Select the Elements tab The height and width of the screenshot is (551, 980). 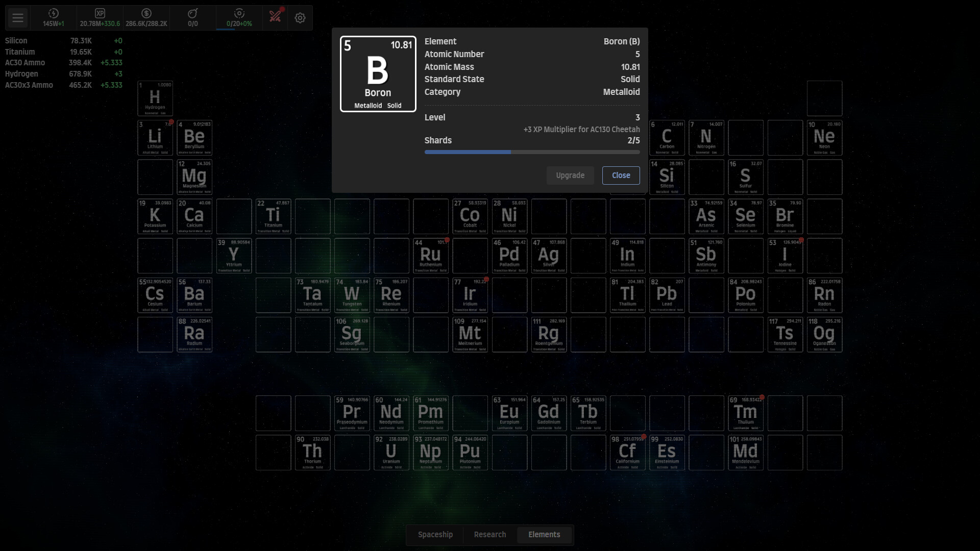(544, 534)
